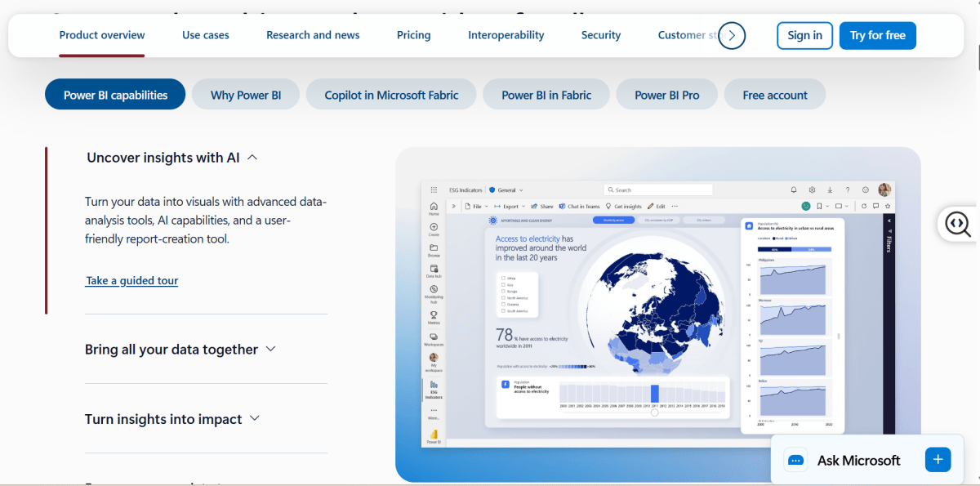Image resolution: width=980 pixels, height=486 pixels.
Task: Open Browse in the Power BI sidebar
Action: click(434, 250)
